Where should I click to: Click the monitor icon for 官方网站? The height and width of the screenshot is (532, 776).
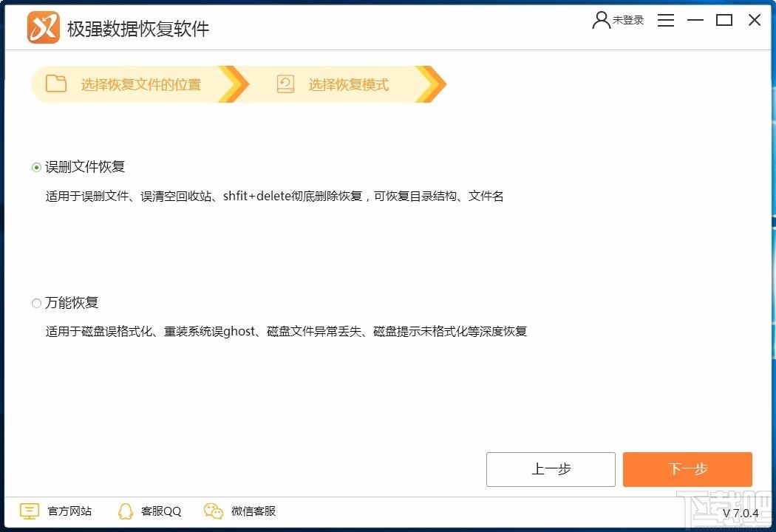pyautogui.click(x=30, y=511)
